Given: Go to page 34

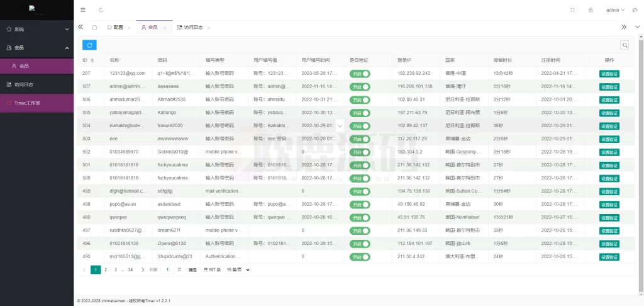Looking at the screenshot, I should tap(130, 270).
